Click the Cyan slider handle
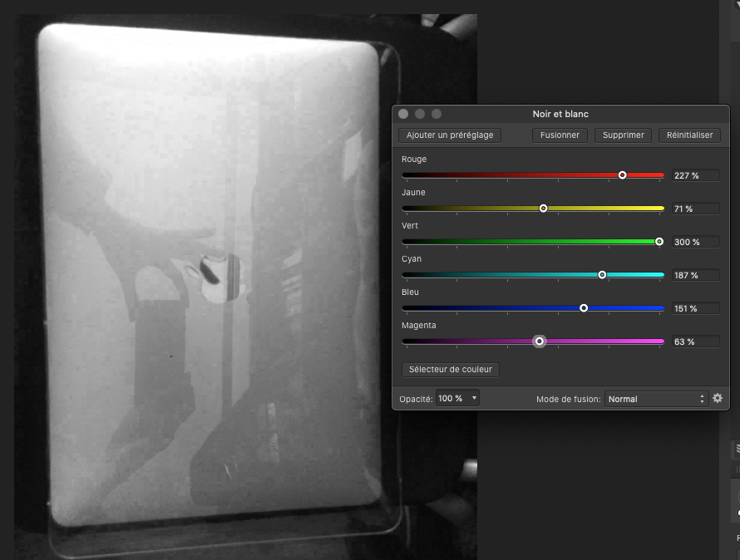Image resolution: width=740 pixels, height=560 pixels. click(x=602, y=274)
